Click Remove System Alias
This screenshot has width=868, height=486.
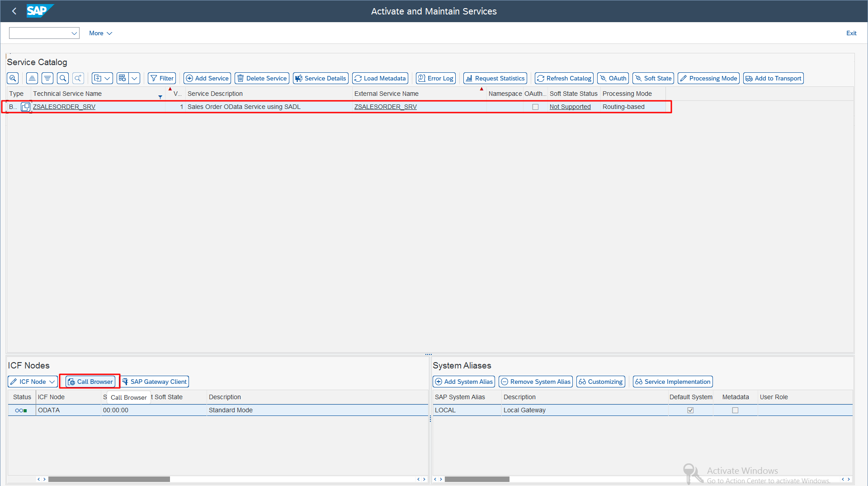point(536,382)
